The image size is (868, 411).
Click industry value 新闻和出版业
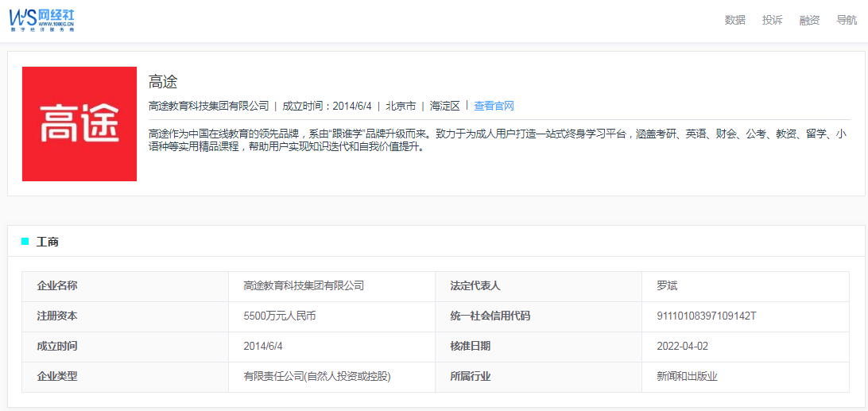(x=687, y=377)
